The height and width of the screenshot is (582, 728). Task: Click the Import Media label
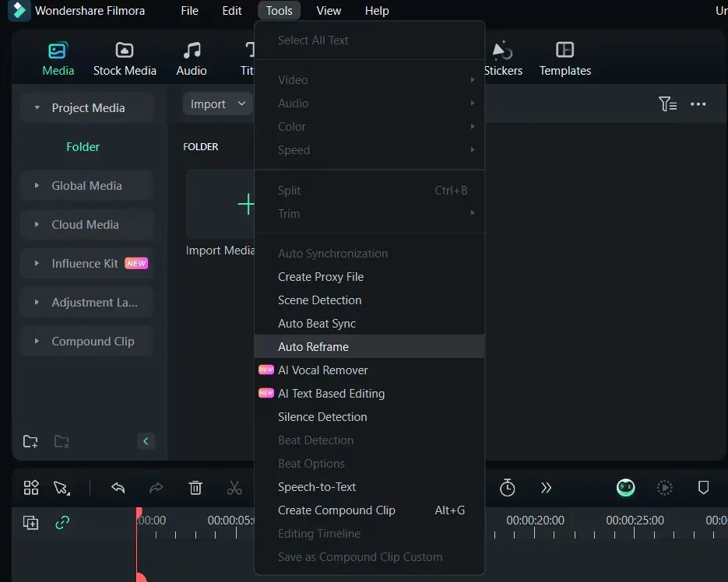click(x=220, y=251)
